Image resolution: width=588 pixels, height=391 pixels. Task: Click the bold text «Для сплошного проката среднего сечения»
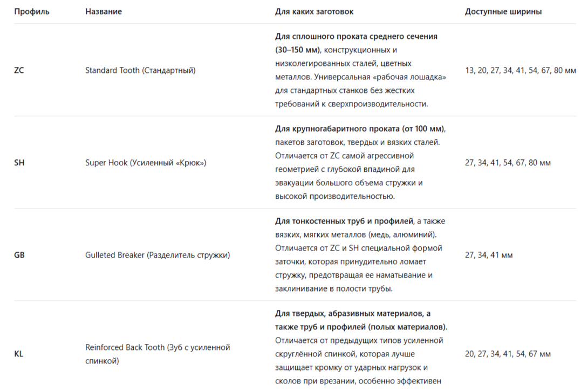pos(356,36)
